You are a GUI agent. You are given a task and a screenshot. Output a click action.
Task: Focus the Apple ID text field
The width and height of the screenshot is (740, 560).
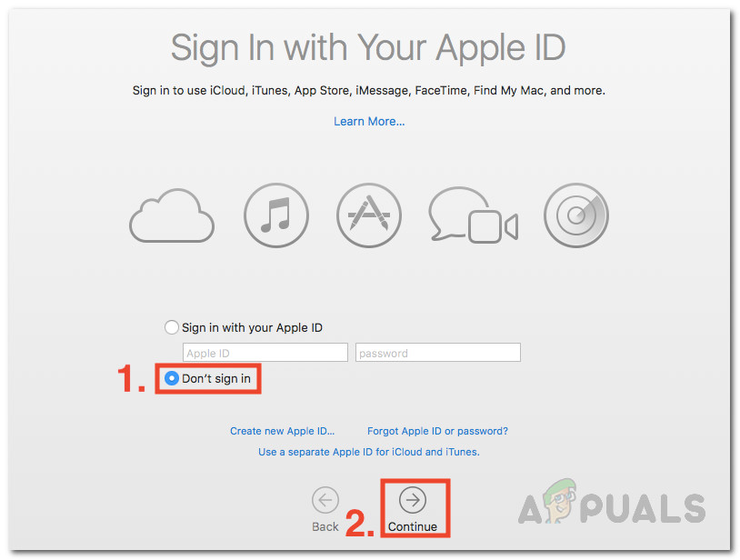click(265, 353)
